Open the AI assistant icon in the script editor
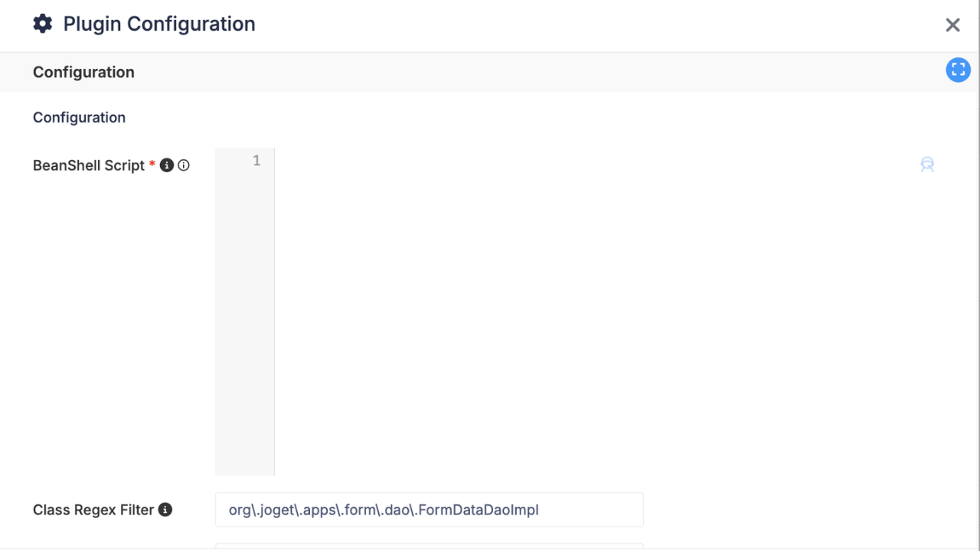The height and width of the screenshot is (551, 980). [927, 165]
